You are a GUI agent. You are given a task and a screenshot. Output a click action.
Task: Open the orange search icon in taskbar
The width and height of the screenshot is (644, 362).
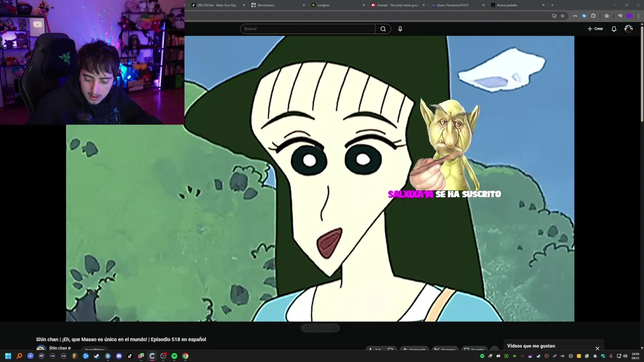(19, 356)
